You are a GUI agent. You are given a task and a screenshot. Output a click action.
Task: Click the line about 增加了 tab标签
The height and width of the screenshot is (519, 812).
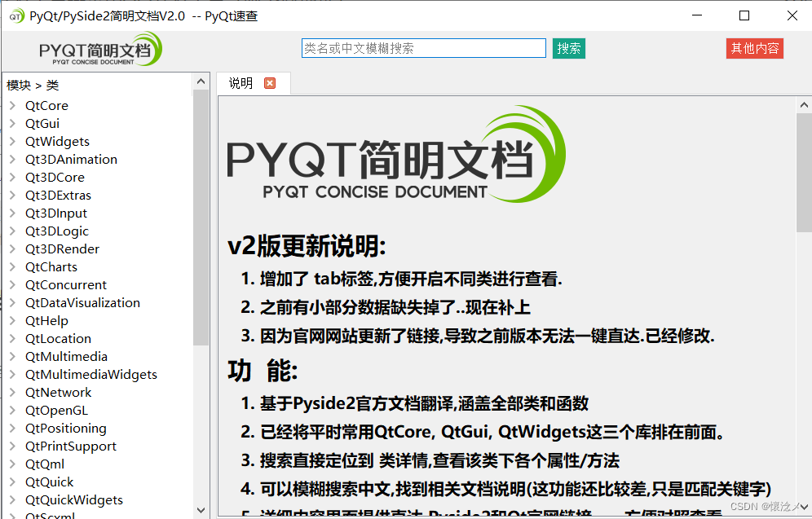click(x=401, y=279)
